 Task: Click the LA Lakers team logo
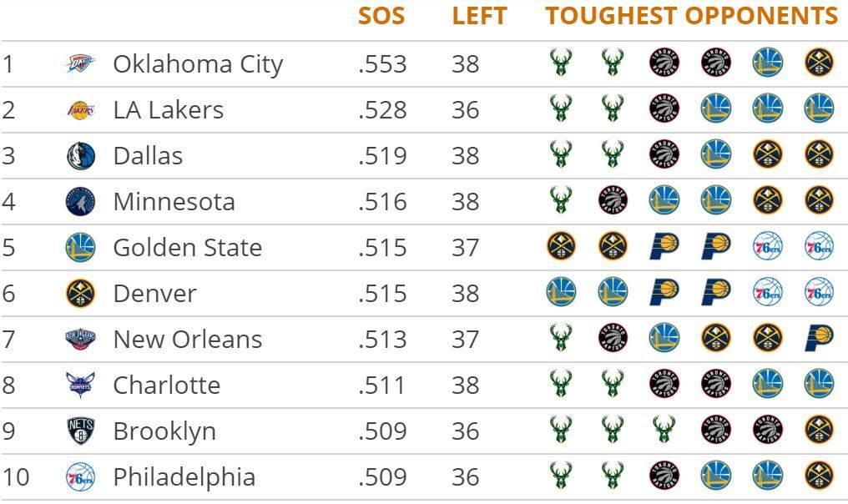coord(80,110)
